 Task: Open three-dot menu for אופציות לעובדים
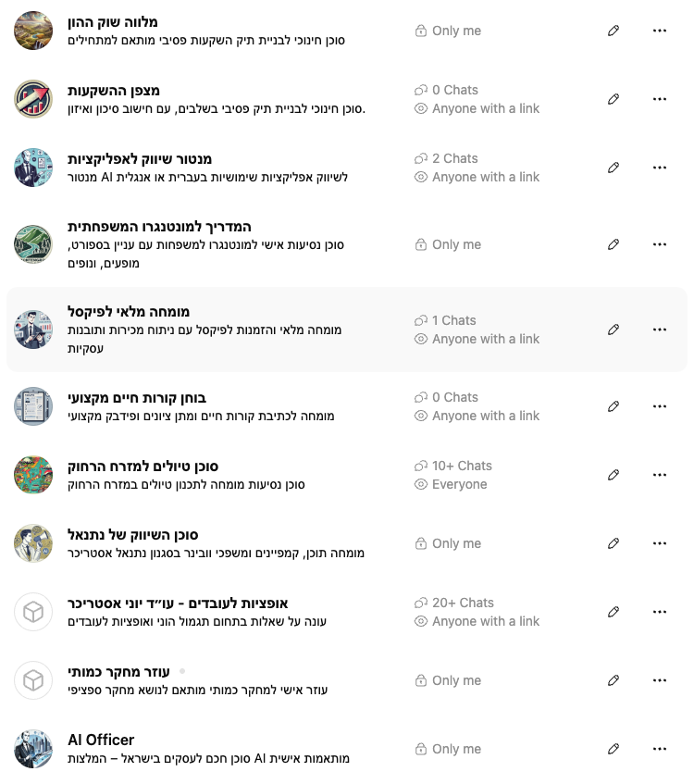point(660,612)
